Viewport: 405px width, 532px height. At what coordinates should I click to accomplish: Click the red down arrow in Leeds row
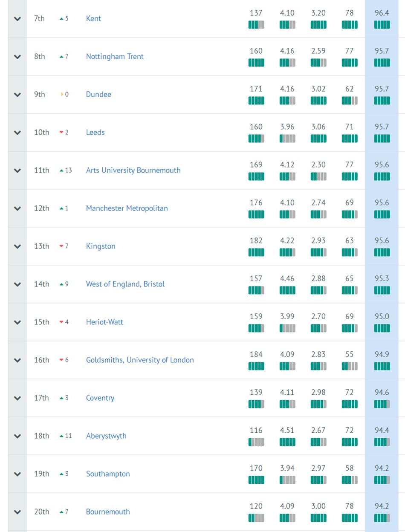61,133
